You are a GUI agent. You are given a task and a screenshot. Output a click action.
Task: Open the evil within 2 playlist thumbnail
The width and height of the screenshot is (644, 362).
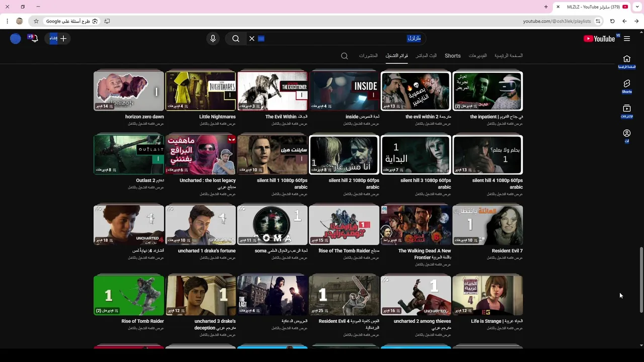416,90
